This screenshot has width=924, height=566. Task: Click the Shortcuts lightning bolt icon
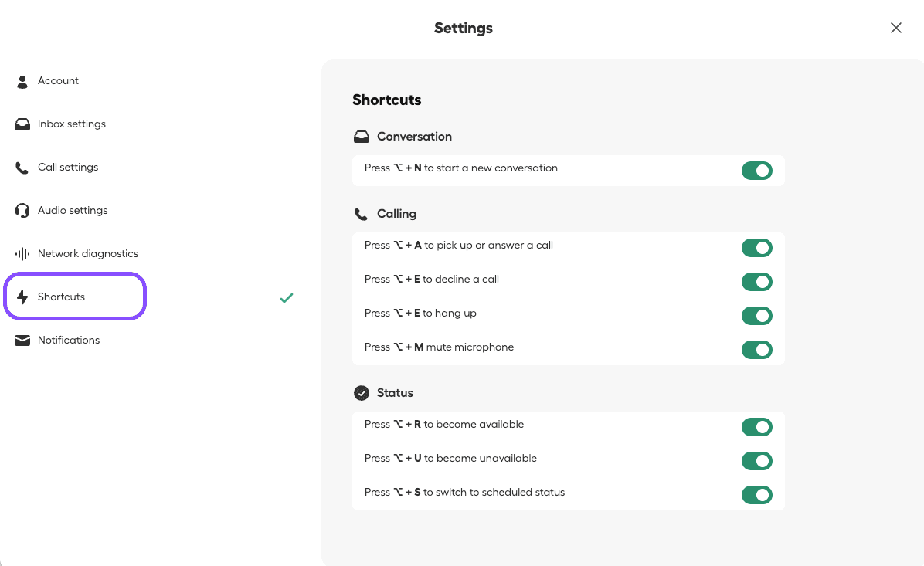pyautogui.click(x=22, y=297)
